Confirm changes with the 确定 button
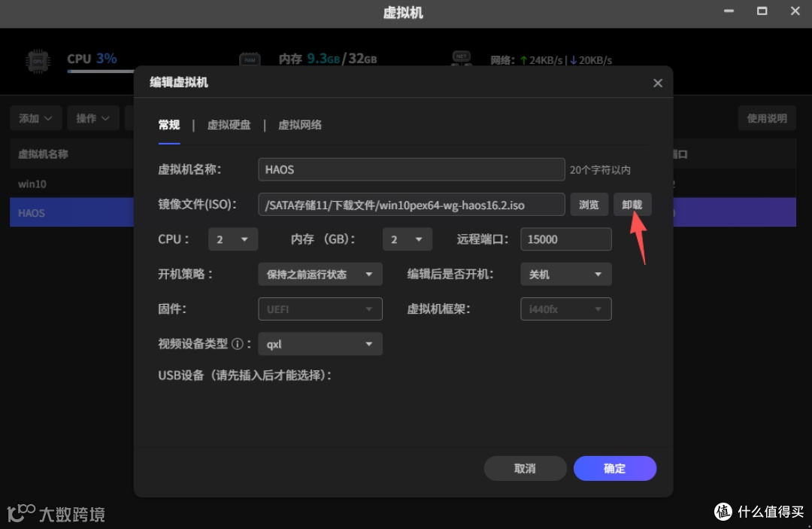This screenshot has width=812, height=529. pyautogui.click(x=614, y=468)
